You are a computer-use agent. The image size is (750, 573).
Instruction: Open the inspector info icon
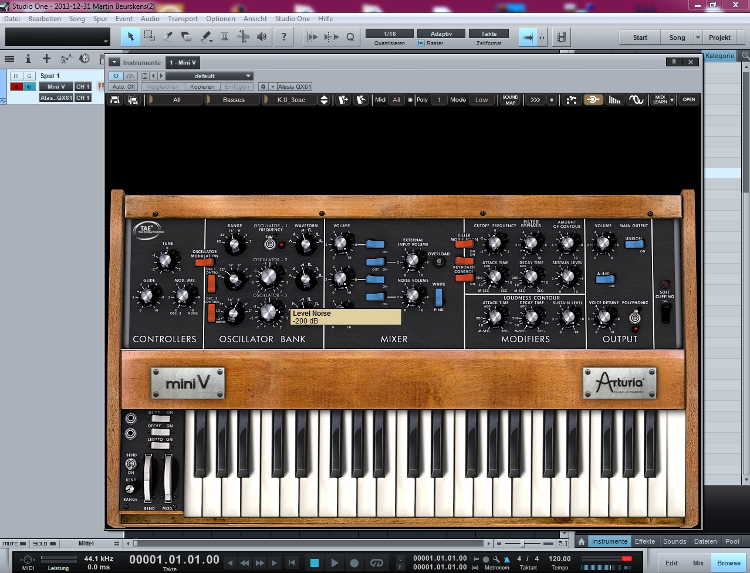click(28, 59)
